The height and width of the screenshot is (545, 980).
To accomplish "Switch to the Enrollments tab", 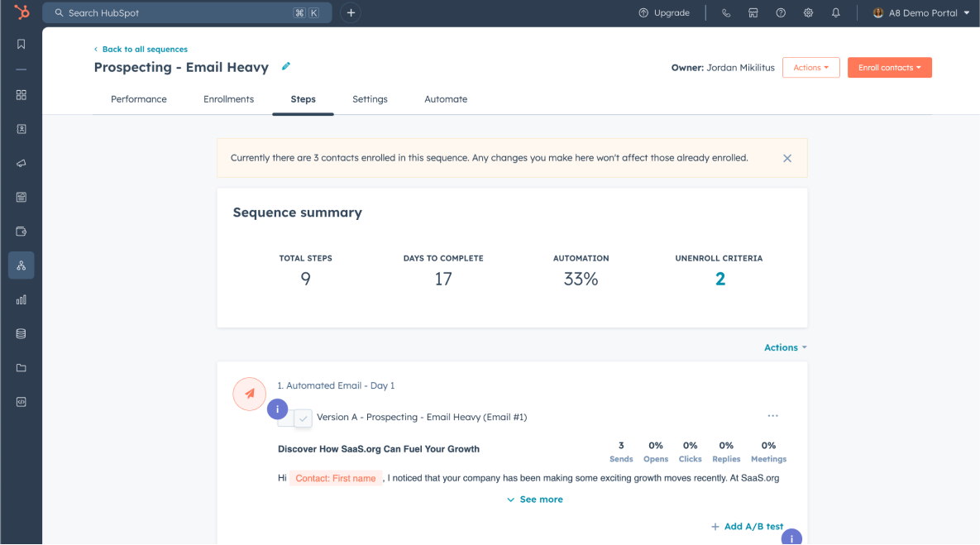I will pyautogui.click(x=229, y=99).
